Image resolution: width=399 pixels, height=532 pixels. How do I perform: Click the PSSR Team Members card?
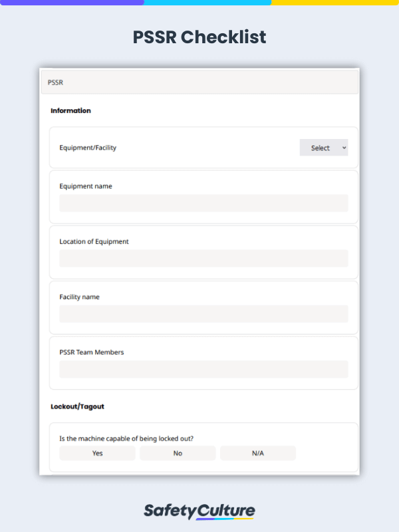pyautogui.click(x=203, y=360)
